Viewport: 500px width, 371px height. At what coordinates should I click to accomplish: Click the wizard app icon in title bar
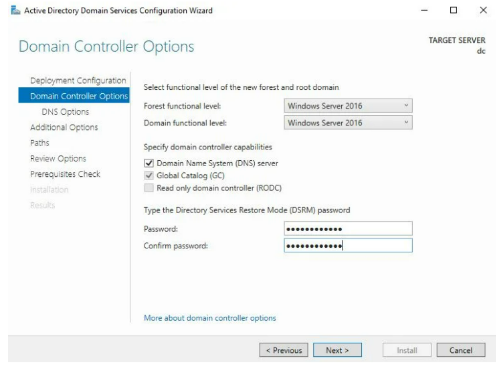point(15,11)
